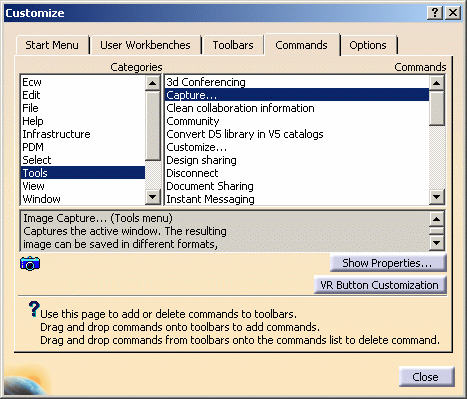Choose the PDM category

point(83,147)
